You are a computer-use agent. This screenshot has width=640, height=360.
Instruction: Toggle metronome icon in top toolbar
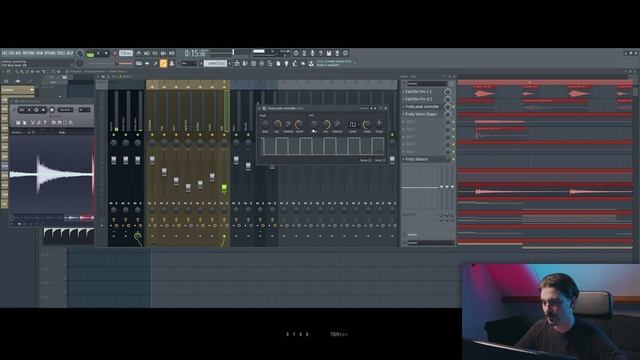(139, 53)
